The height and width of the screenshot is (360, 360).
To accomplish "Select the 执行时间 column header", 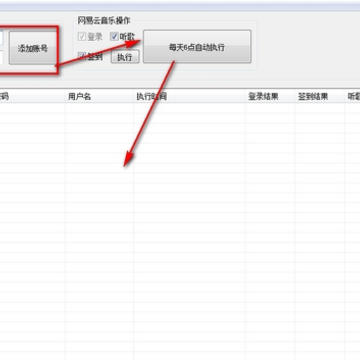I will point(189,97).
